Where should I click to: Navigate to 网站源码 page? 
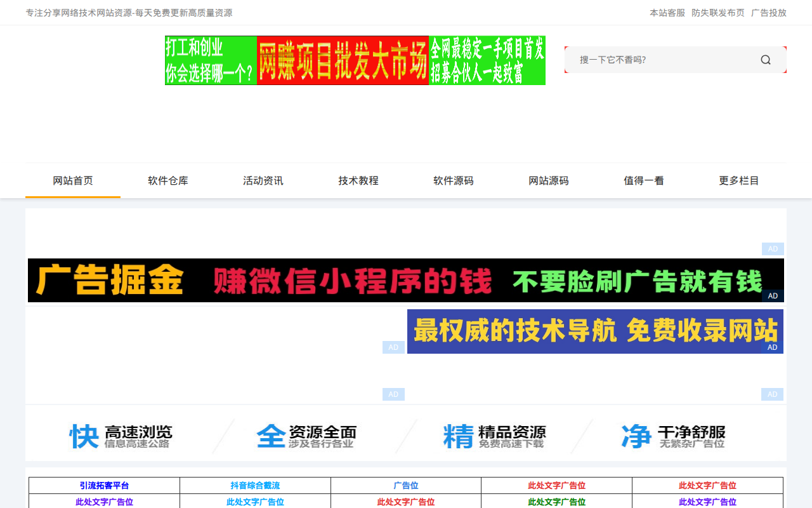click(549, 181)
